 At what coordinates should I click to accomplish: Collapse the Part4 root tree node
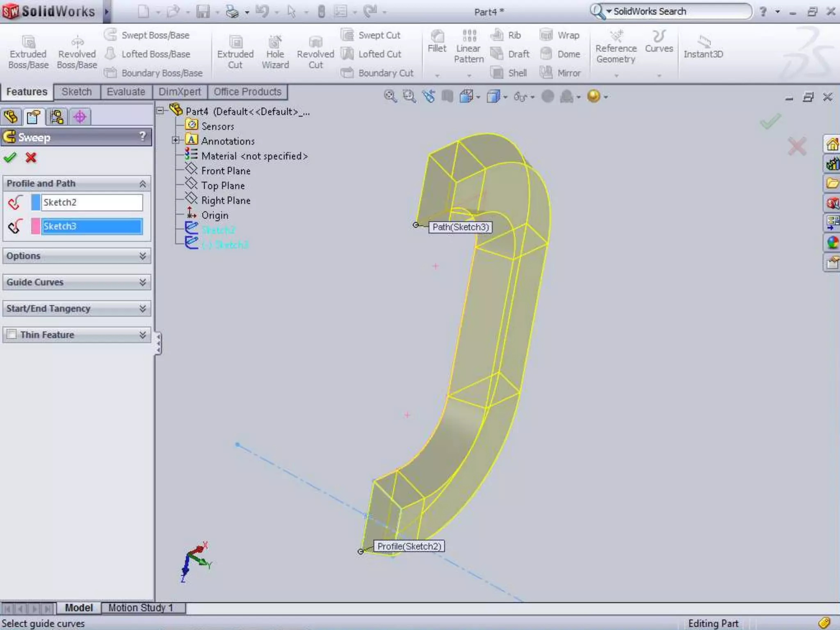point(160,111)
